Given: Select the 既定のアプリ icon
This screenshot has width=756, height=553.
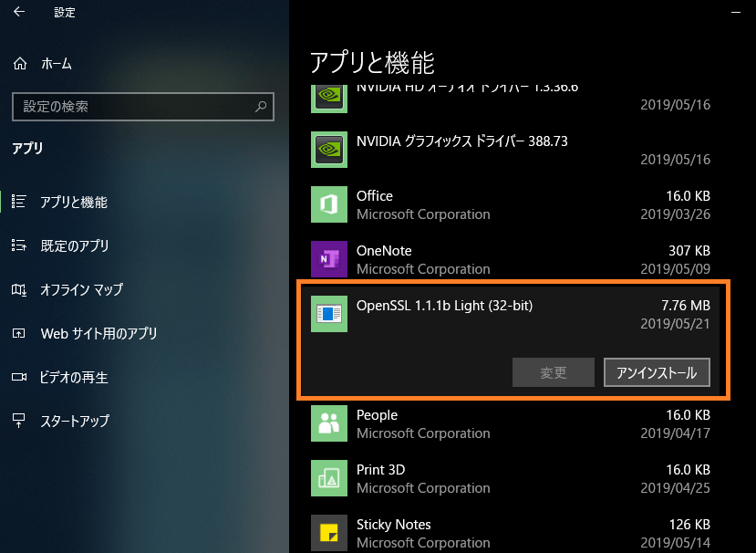Looking at the screenshot, I should (x=19, y=245).
